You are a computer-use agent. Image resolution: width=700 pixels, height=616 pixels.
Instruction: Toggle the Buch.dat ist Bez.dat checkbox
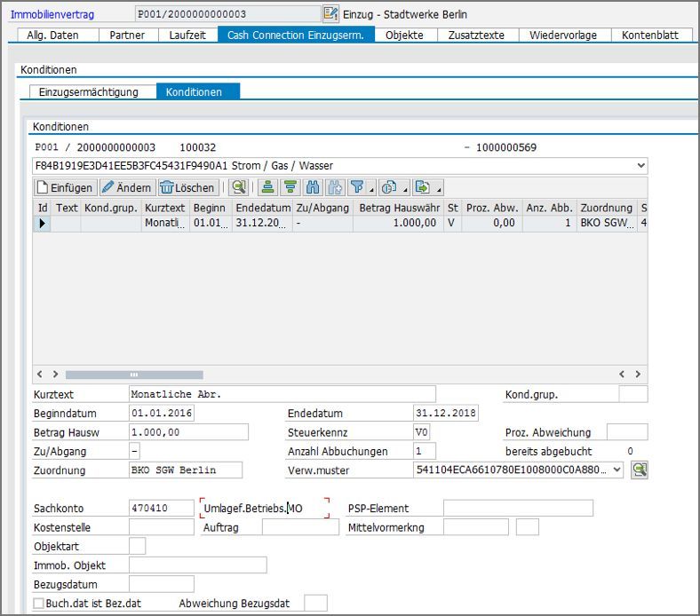[38, 604]
